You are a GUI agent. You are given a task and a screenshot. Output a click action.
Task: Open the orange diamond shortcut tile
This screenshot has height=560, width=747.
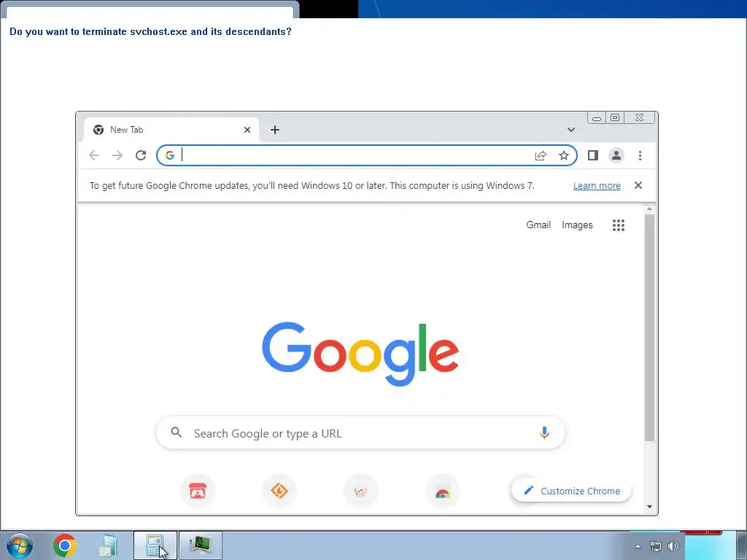pos(279,491)
